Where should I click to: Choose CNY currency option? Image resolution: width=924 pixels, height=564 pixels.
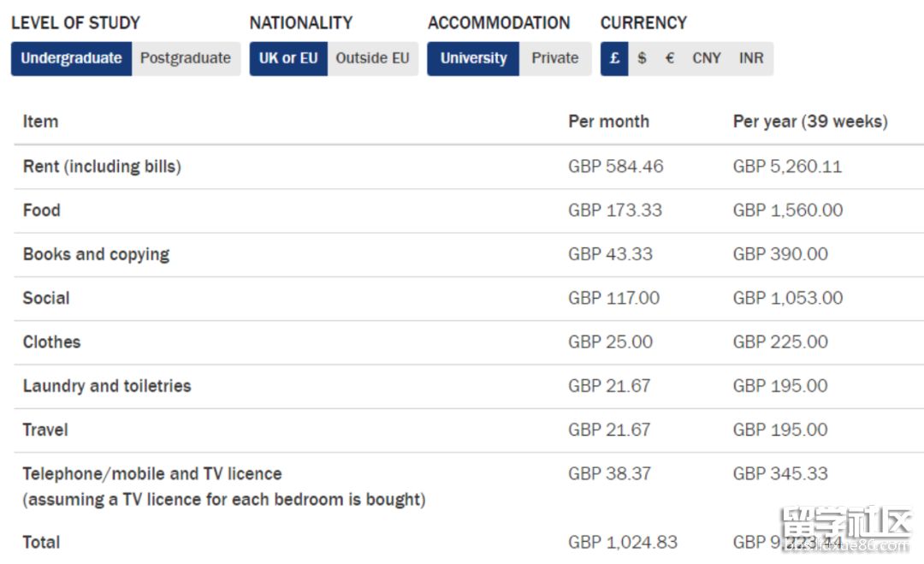[707, 58]
